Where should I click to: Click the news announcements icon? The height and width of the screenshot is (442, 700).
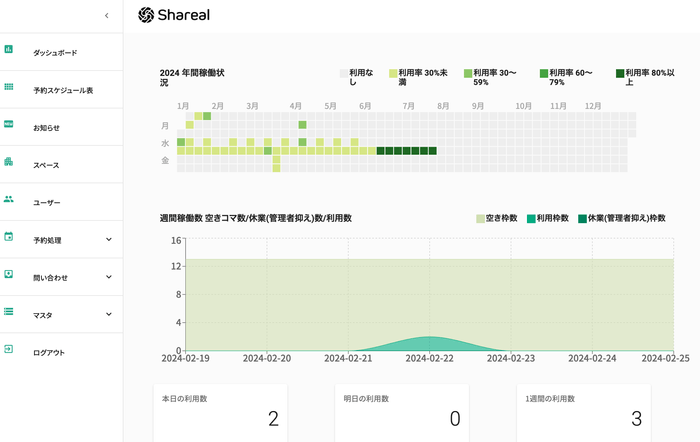coord(9,124)
